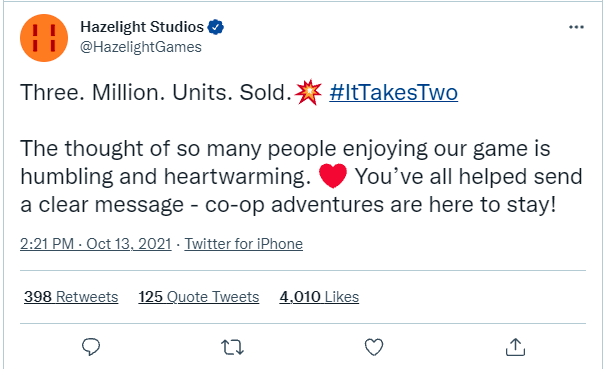
Task: Open the 2:21 PM Oct 13, 2021 timestamp
Action: click(x=96, y=244)
